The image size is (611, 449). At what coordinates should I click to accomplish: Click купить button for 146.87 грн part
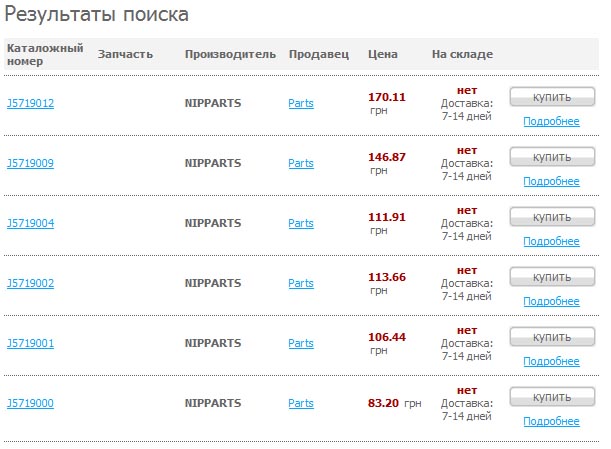[552, 157]
